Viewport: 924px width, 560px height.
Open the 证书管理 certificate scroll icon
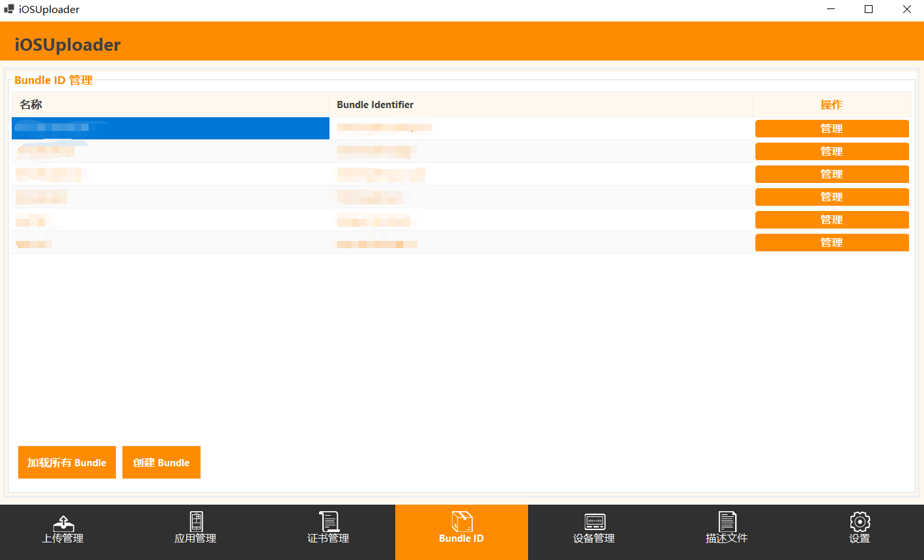tap(329, 522)
